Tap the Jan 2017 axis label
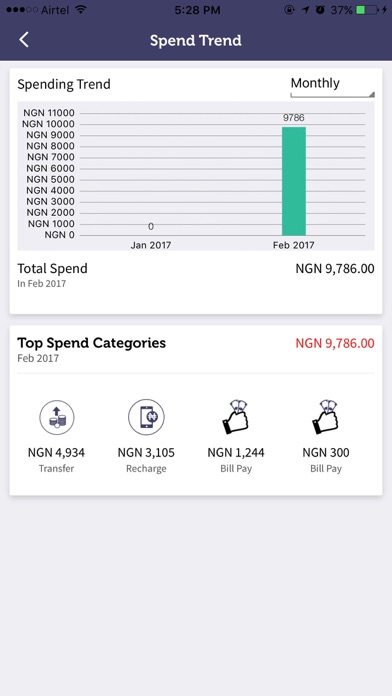Viewport: 392px width, 696px height. [x=150, y=245]
